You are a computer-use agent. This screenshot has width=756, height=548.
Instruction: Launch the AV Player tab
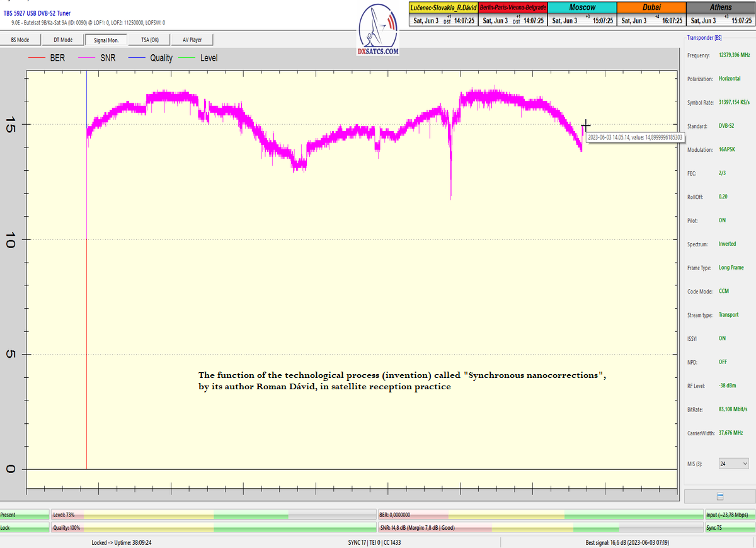point(192,40)
